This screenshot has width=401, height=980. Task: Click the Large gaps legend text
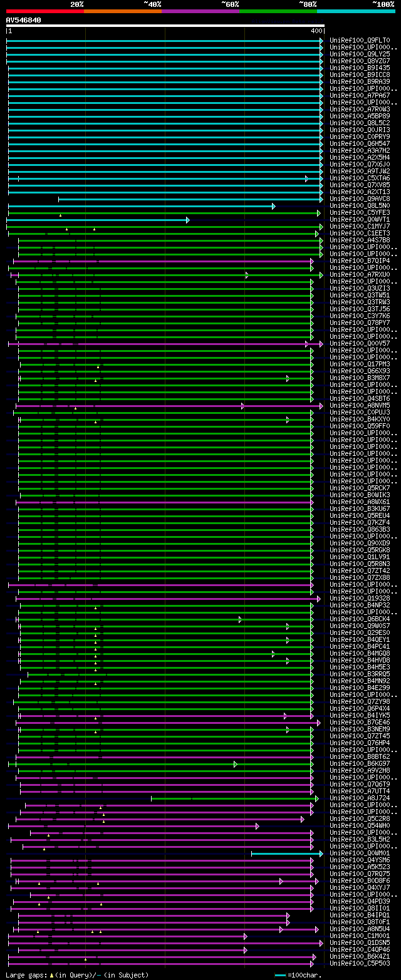click(78, 975)
